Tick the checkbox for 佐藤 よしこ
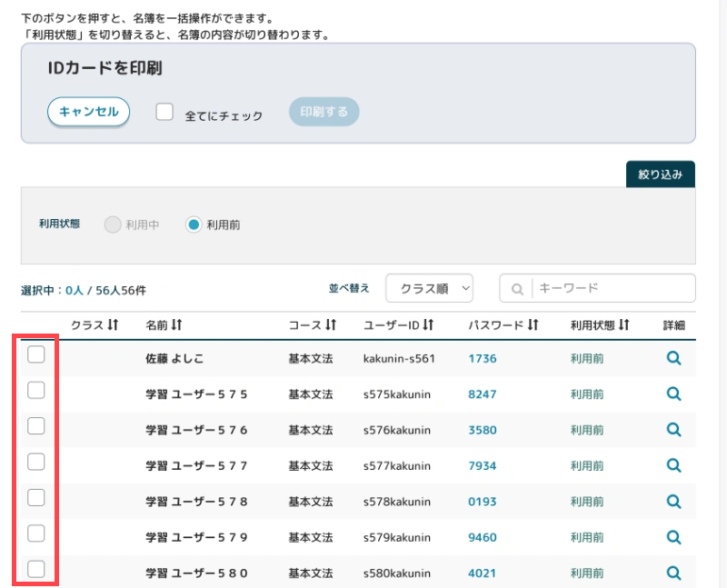 (36, 354)
